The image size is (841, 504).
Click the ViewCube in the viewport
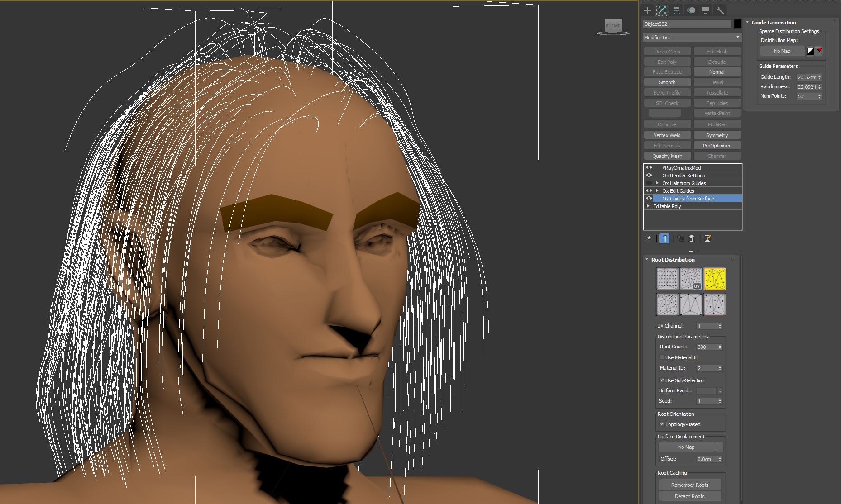click(x=613, y=26)
